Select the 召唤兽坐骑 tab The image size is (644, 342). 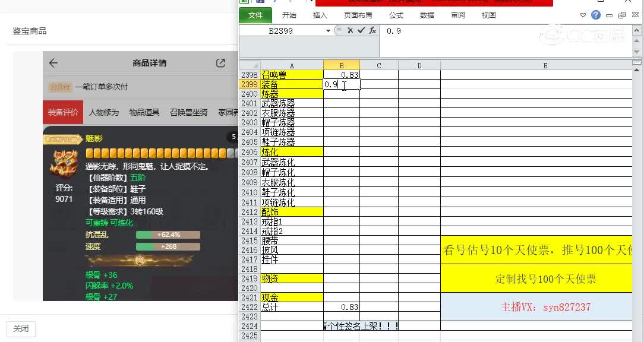[x=189, y=112]
